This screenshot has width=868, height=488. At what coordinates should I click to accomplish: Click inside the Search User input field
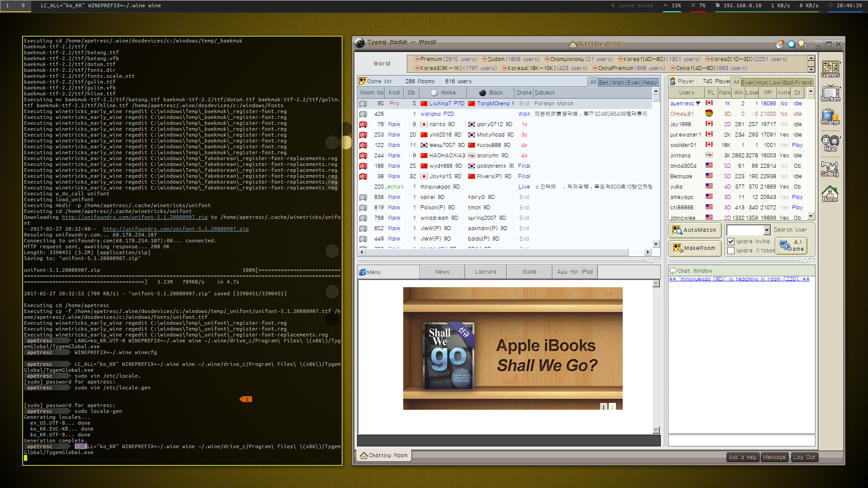point(744,230)
